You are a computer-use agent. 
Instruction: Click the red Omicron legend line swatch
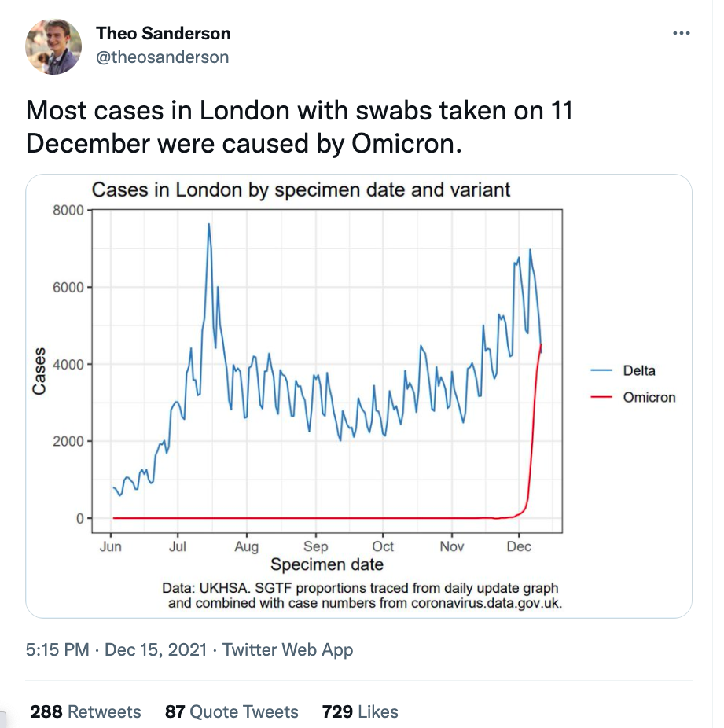[601, 397]
